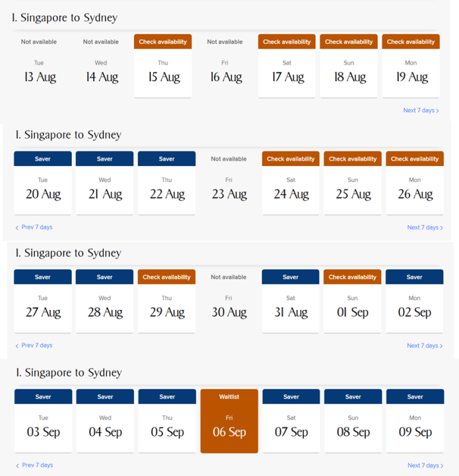Select Mon 02 Sep Saver date
The image size is (459, 476).
pos(415,302)
